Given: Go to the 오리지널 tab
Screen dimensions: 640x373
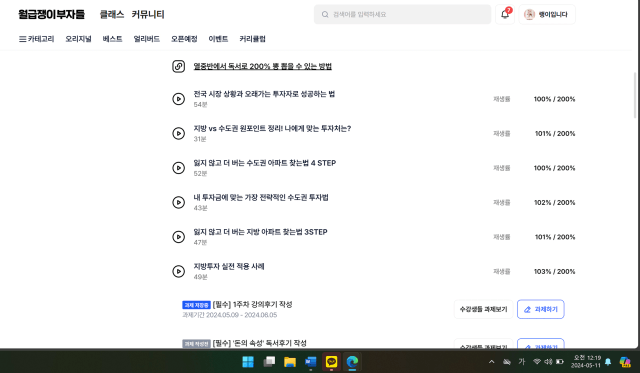Looking at the screenshot, I should coord(78,39).
